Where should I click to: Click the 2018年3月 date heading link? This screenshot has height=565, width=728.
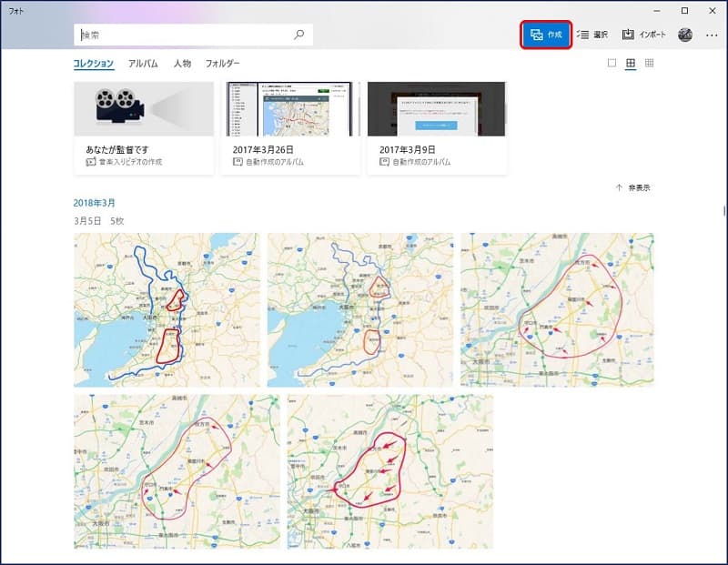pyautogui.click(x=95, y=203)
